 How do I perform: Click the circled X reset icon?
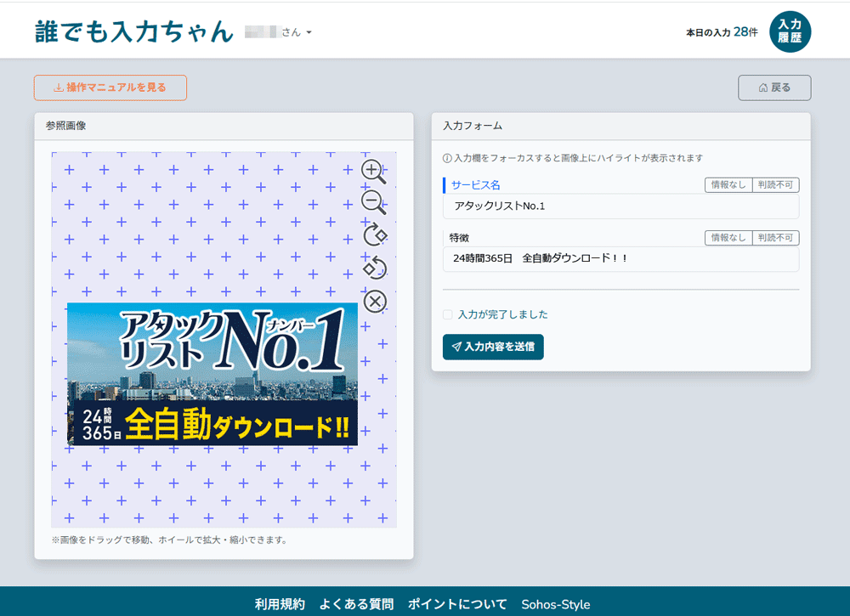pyautogui.click(x=375, y=302)
